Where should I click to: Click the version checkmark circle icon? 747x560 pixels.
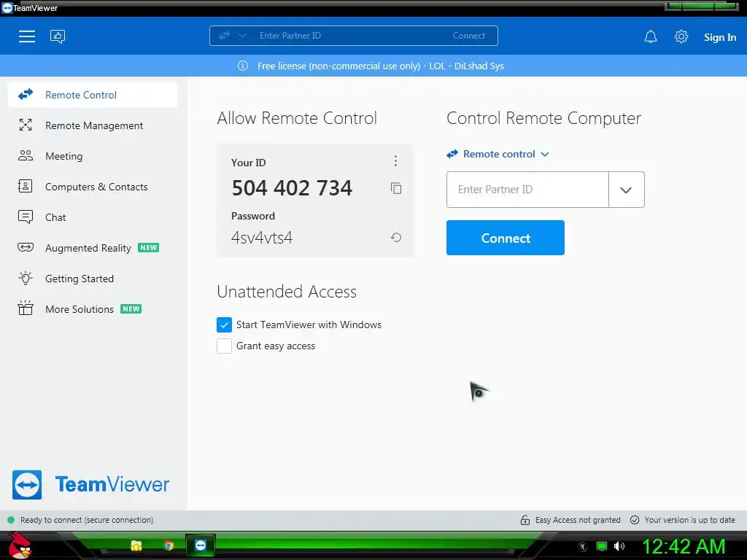coord(635,520)
